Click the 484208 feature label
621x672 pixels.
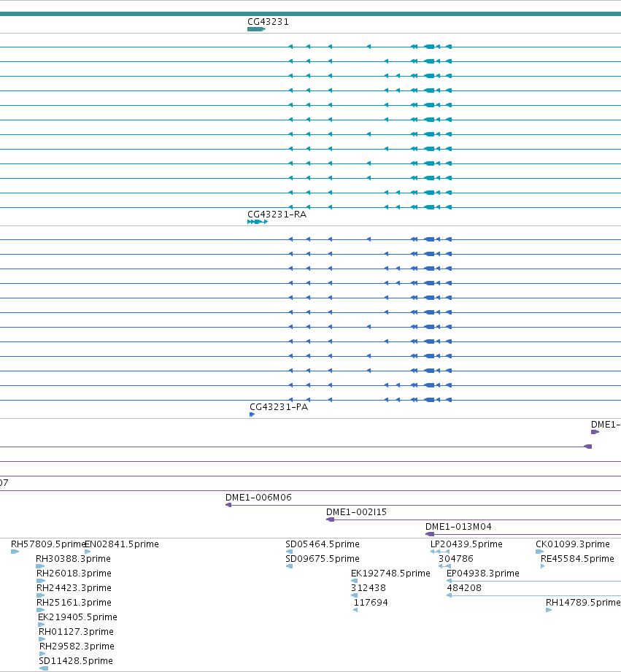point(463,587)
